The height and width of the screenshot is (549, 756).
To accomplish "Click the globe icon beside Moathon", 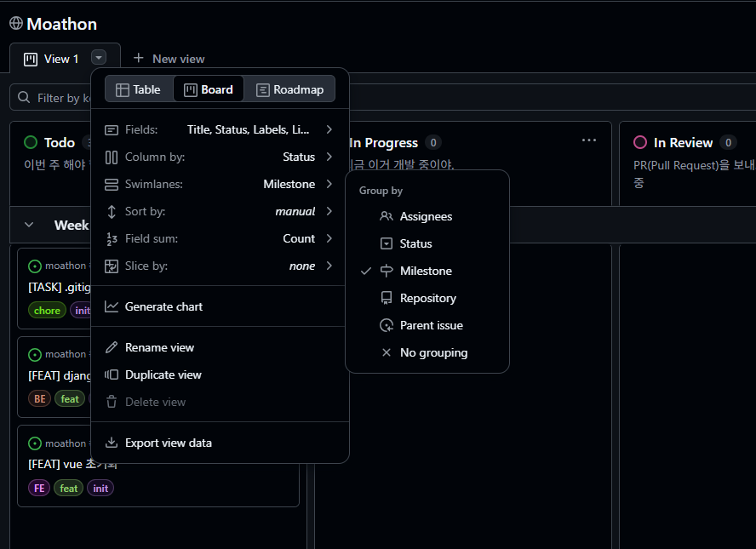I will click(x=16, y=24).
